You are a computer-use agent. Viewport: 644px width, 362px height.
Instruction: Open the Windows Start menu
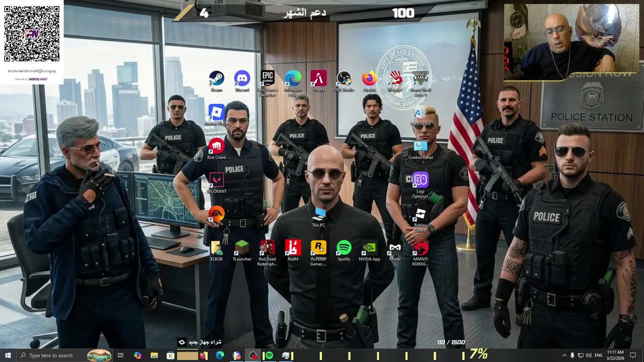(x=8, y=355)
